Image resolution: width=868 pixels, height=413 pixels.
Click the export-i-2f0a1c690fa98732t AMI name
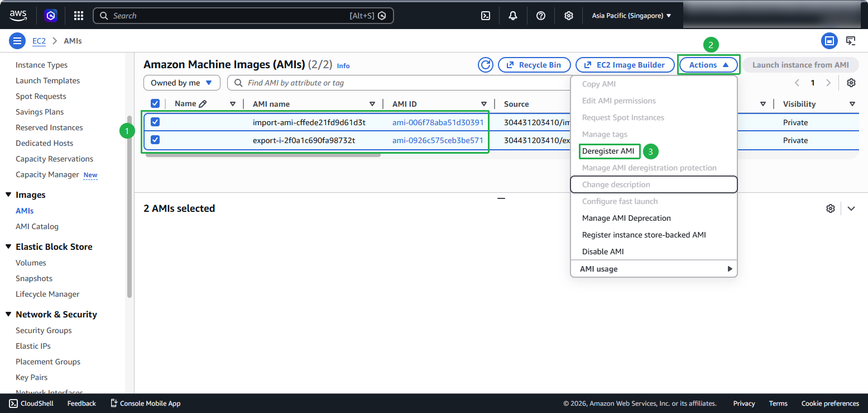point(304,140)
